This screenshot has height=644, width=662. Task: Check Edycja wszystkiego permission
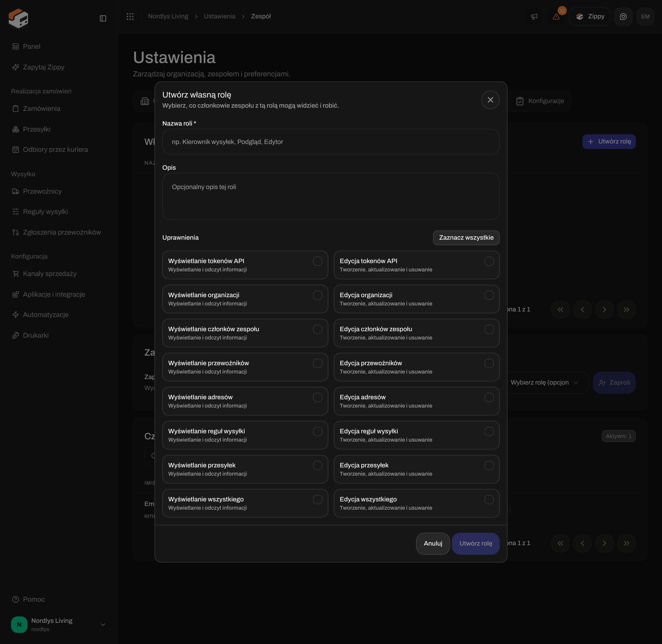click(x=489, y=500)
